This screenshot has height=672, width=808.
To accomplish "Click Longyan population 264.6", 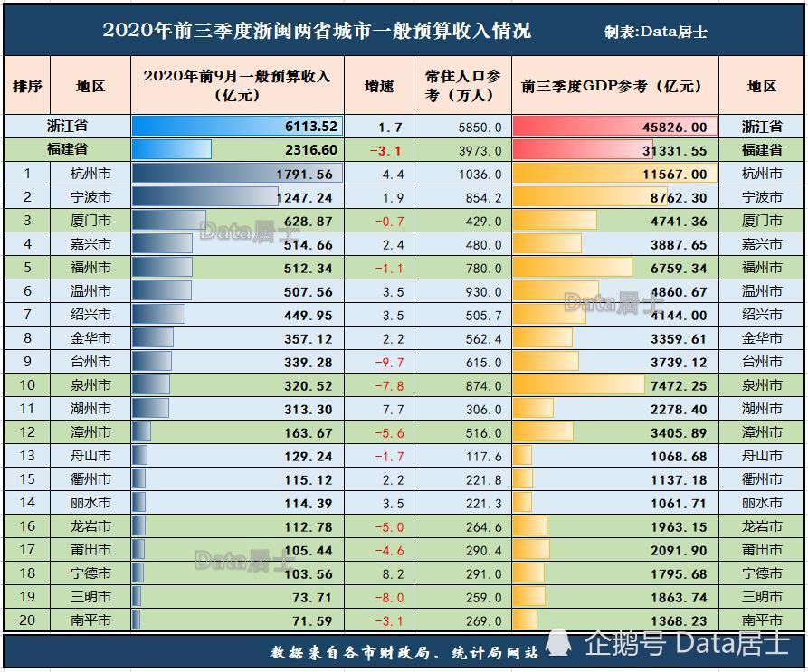I will point(483,527).
